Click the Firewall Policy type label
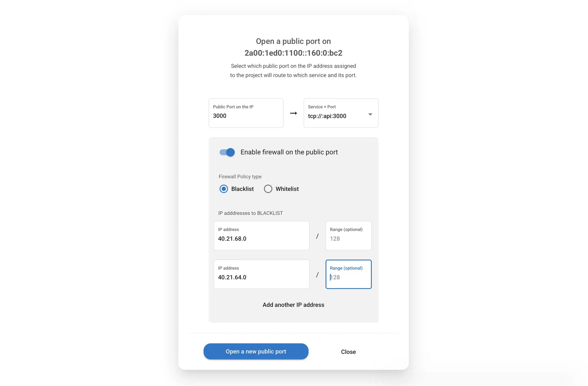 pos(239,176)
